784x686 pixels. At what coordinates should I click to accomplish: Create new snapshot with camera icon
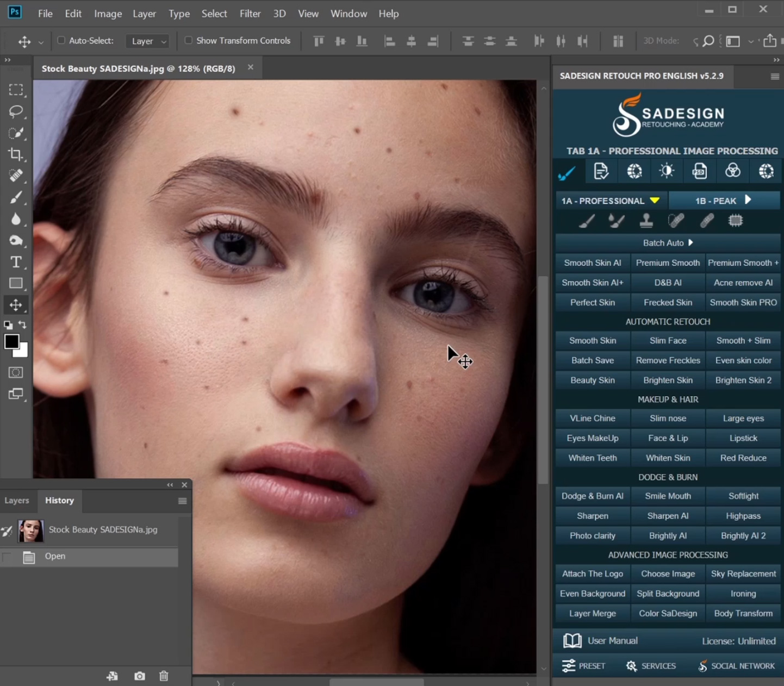point(140,676)
